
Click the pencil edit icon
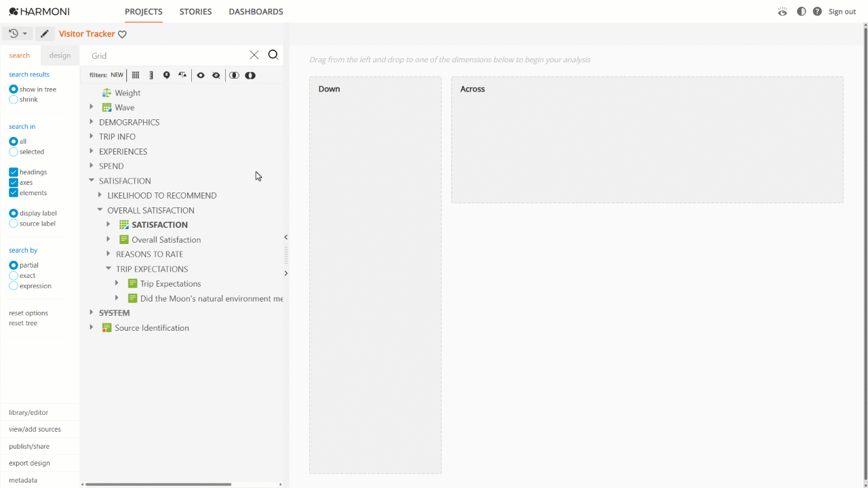[x=45, y=33]
